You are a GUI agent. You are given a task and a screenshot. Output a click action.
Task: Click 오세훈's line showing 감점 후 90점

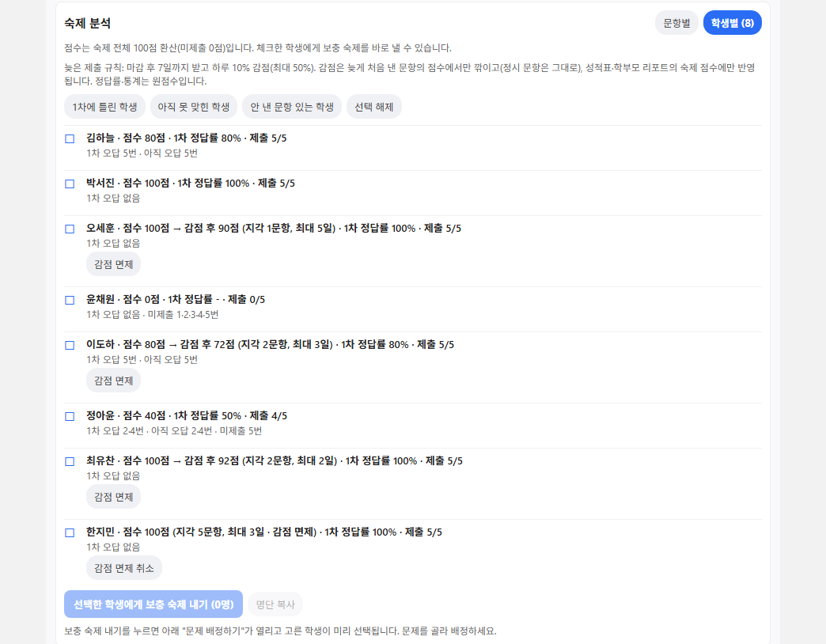[x=274, y=229]
